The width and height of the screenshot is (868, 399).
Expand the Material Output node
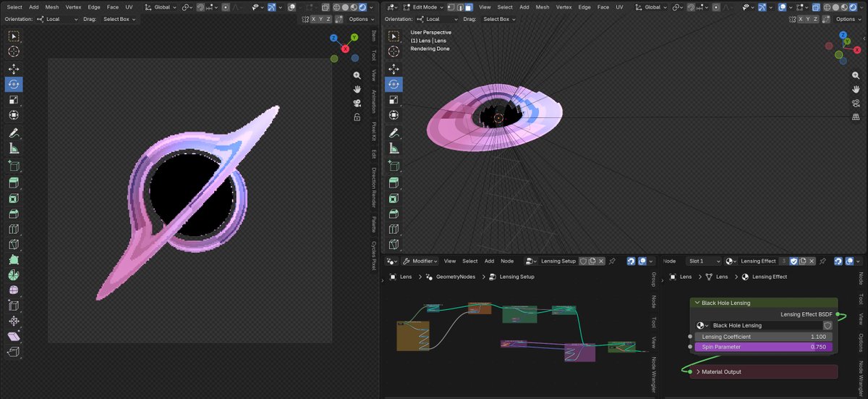698,371
